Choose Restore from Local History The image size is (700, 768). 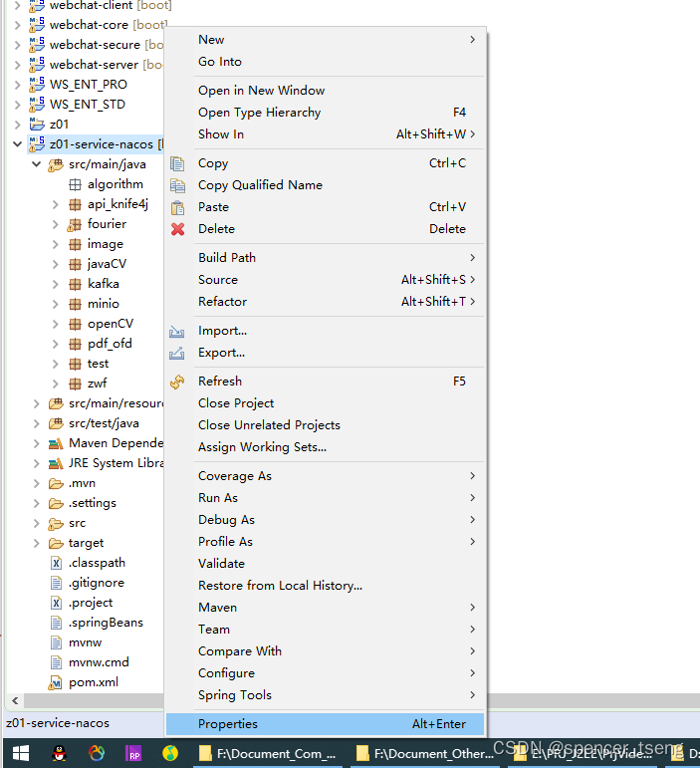click(325, 586)
